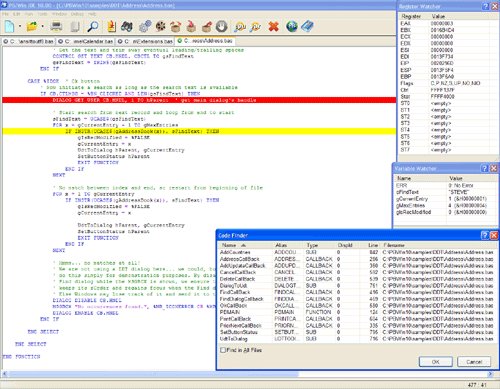Enable Find in All Files checkbox
Image resolution: width=500 pixels, height=389 pixels.
coord(223,350)
